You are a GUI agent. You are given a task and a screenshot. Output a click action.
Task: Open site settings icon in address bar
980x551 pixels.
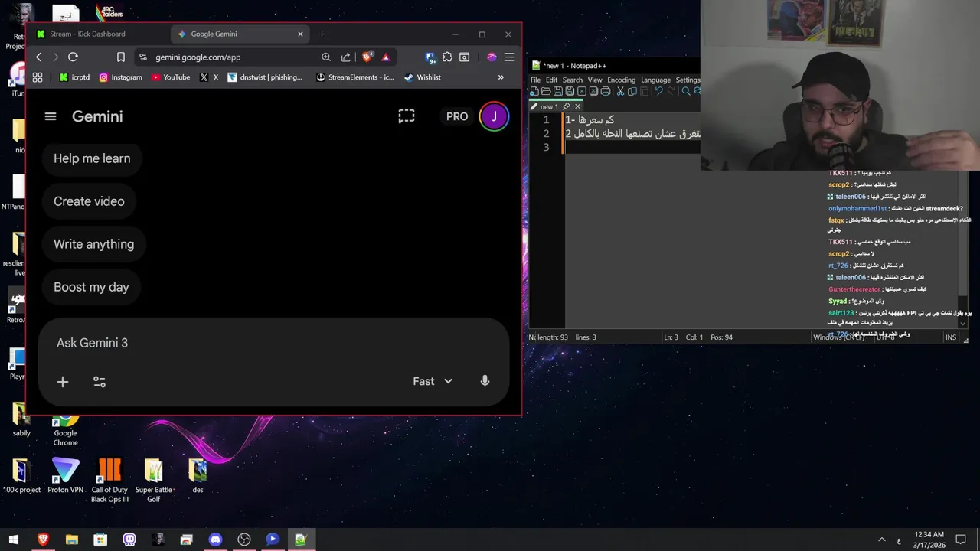tap(143, 57)
